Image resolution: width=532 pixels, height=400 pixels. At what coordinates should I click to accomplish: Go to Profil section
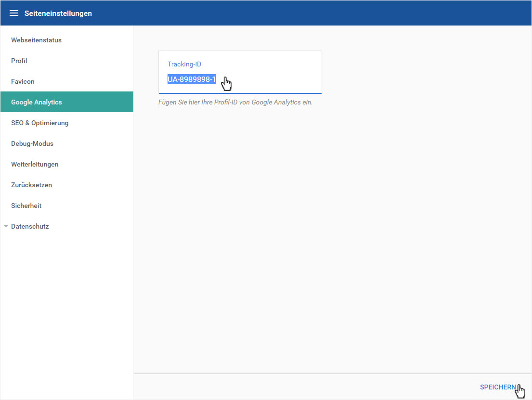(x=67, y=61)
